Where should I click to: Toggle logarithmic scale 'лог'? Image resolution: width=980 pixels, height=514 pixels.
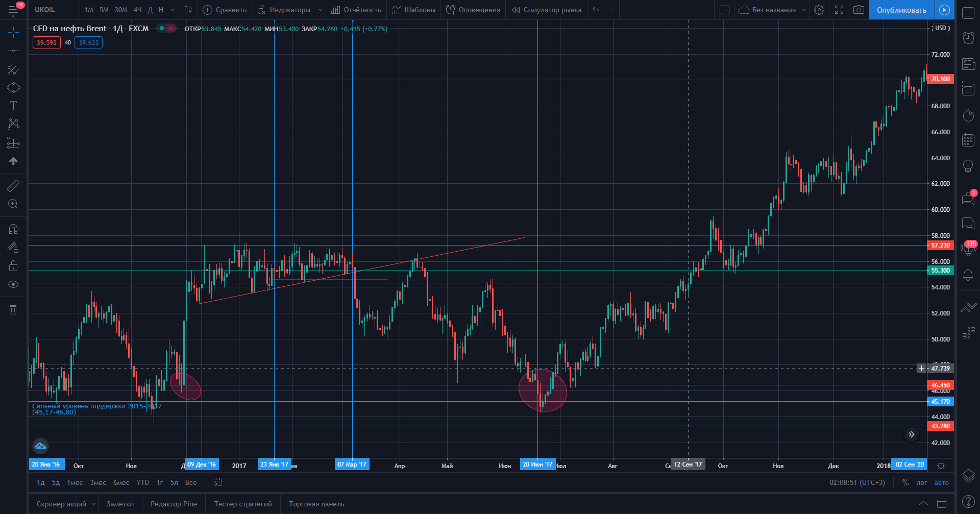point(921,482)
